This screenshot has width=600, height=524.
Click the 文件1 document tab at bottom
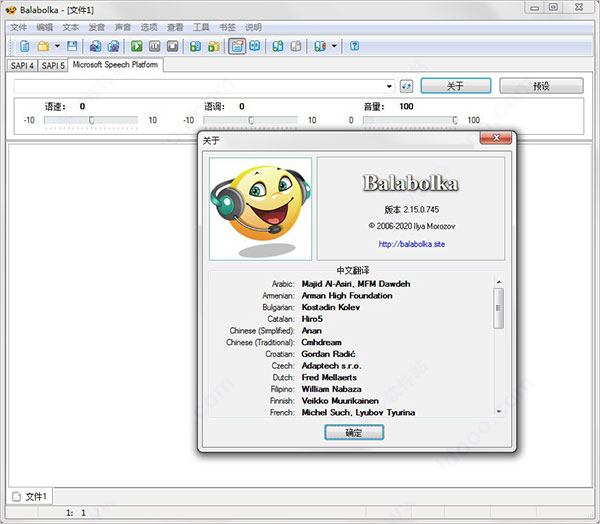(x=30, y=497)
